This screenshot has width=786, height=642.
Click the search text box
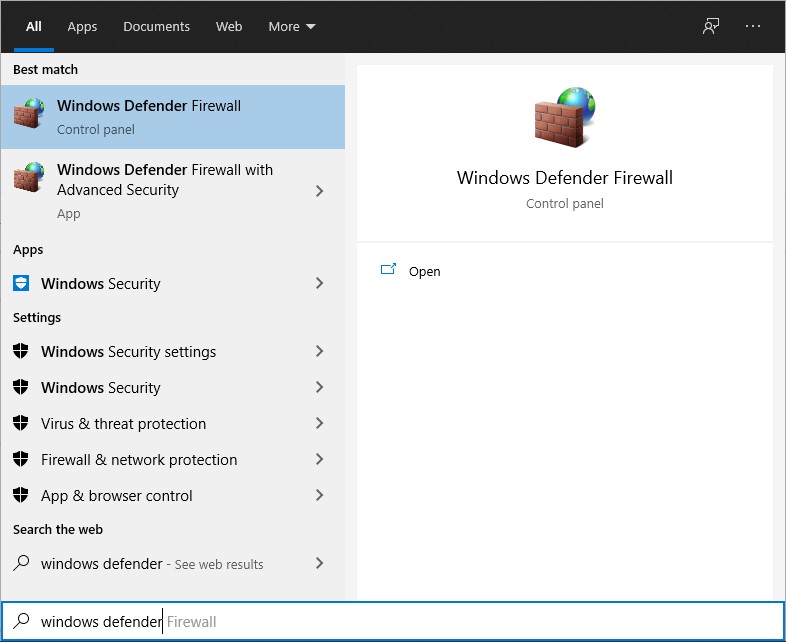(393, 621)
